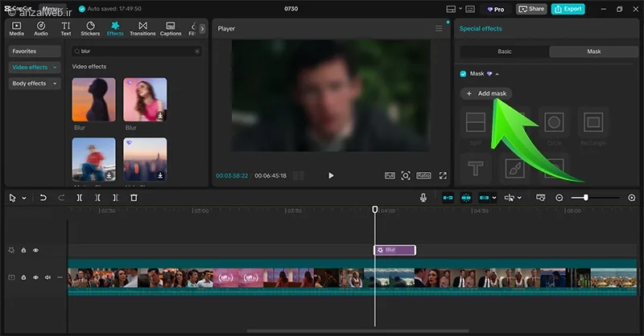Switch to the Basic tab
644x336 pixels.
tap(504, 51)
